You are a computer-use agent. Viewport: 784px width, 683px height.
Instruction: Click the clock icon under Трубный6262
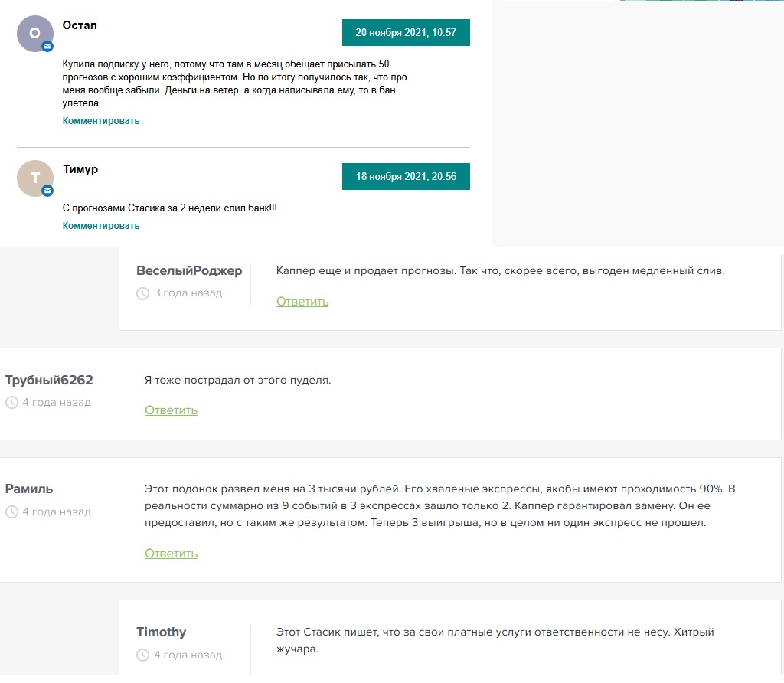pos(11,403)
